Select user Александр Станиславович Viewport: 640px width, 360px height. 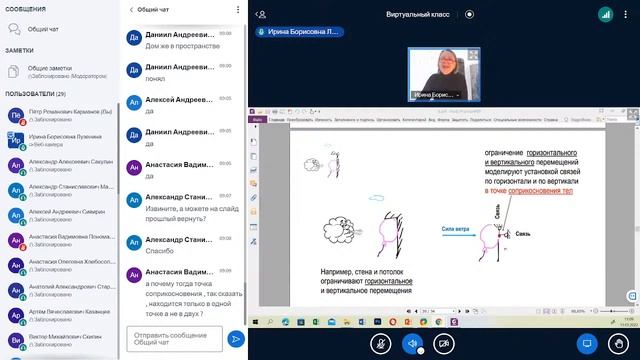pyautogui.click(x=60, y=191)
